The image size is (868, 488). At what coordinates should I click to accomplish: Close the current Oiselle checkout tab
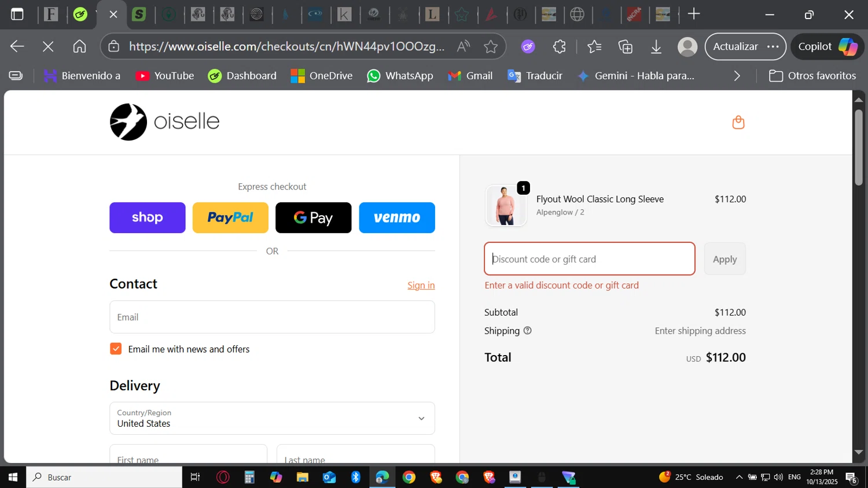[113, 14]
